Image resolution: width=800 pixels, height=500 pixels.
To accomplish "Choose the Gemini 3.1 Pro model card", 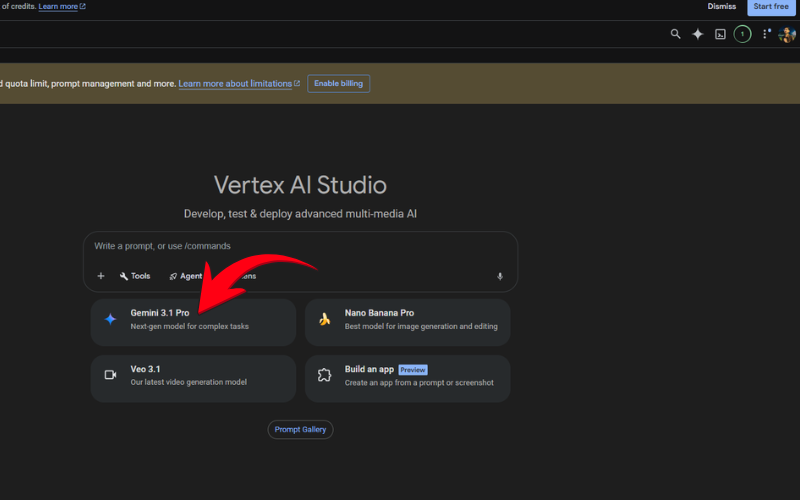I will (x=193, y=321).
